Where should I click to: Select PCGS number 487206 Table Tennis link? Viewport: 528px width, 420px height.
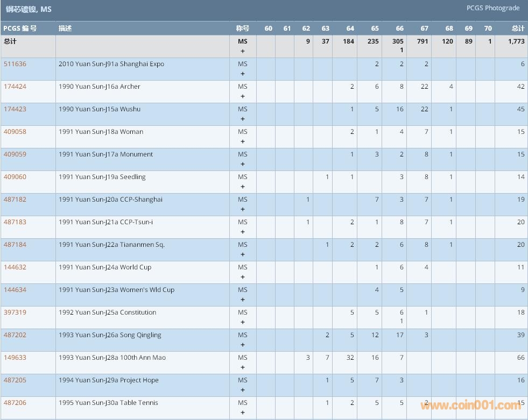pyautogui.click(x=15, y=403)
